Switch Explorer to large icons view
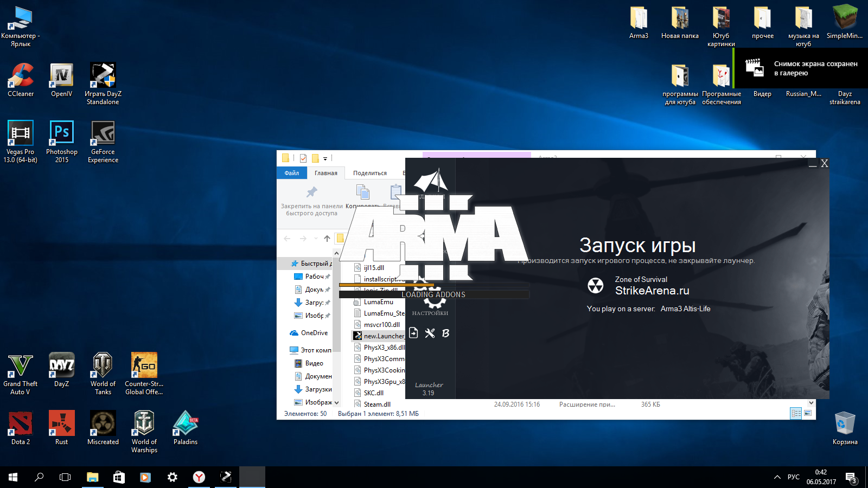Viewport: 868px width, 488px height. [x=808, y=413]
